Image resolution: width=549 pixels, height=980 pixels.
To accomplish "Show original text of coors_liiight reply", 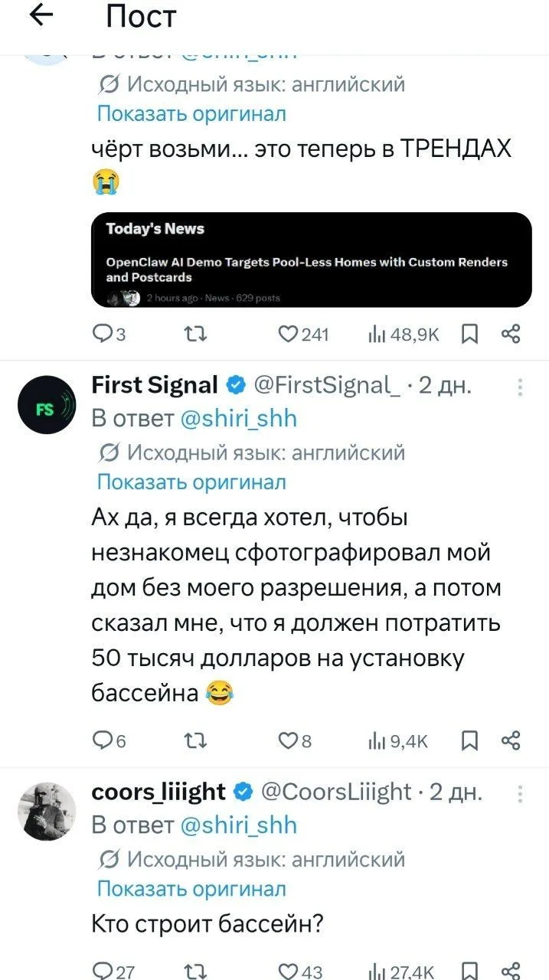I will point(191,888).
